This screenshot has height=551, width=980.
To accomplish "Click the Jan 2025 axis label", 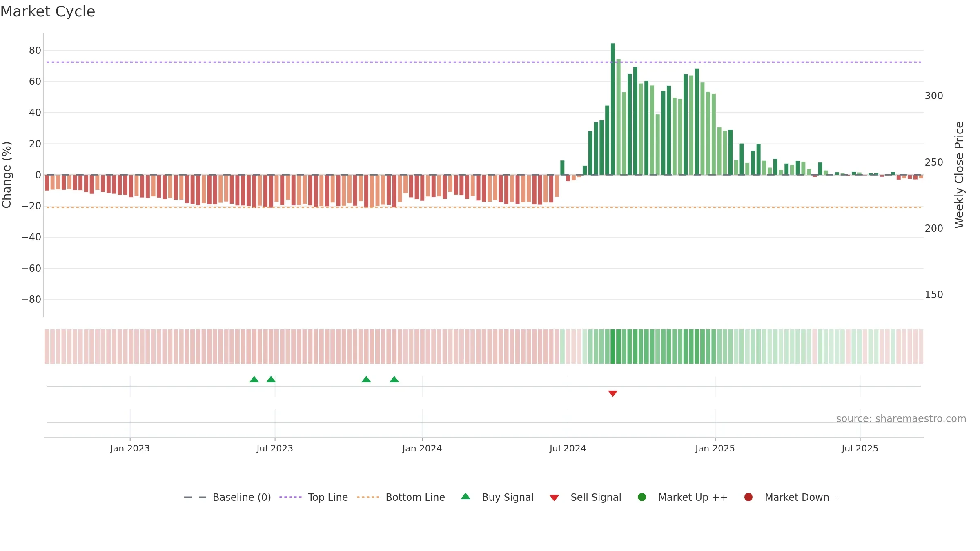I will tap(715, 448).
